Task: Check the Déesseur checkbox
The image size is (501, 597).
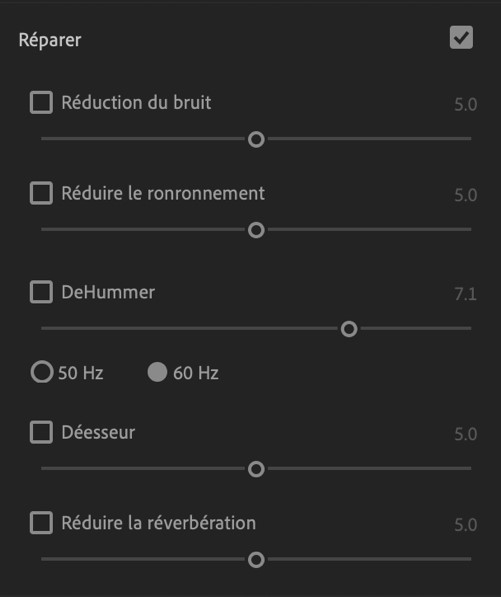Action: (x=41, y=432)
